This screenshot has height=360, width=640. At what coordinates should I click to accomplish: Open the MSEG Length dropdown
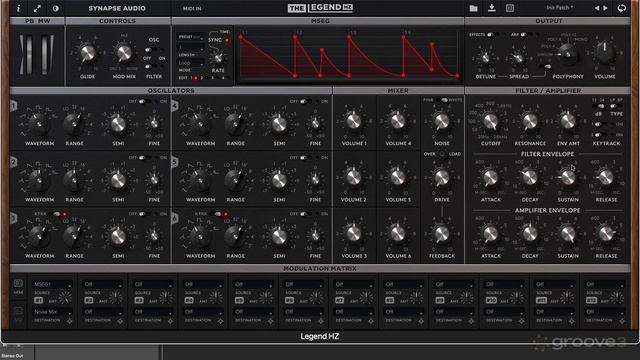[x=191, y=48]
